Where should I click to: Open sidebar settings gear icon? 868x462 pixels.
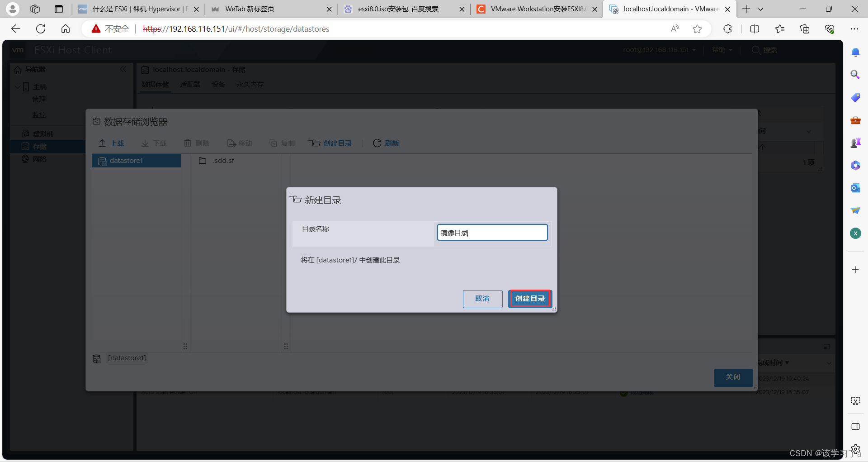coord(855,449)
